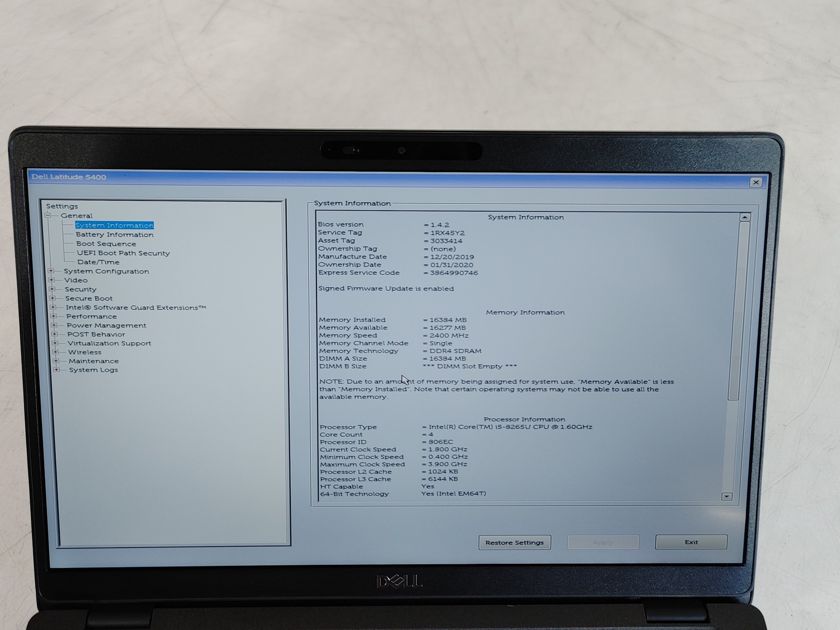Select Security category label
Screen dimensions: 840x630
81,289
